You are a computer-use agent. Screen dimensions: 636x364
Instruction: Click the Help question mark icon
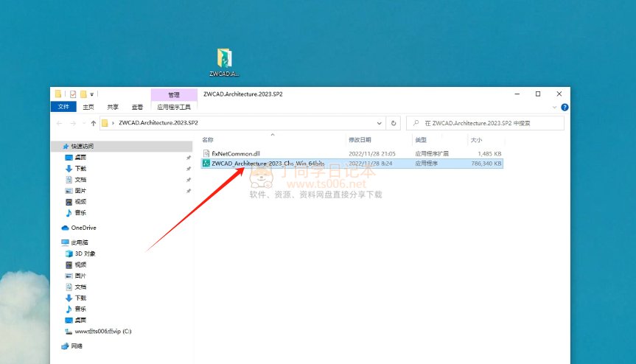point(565,107)
